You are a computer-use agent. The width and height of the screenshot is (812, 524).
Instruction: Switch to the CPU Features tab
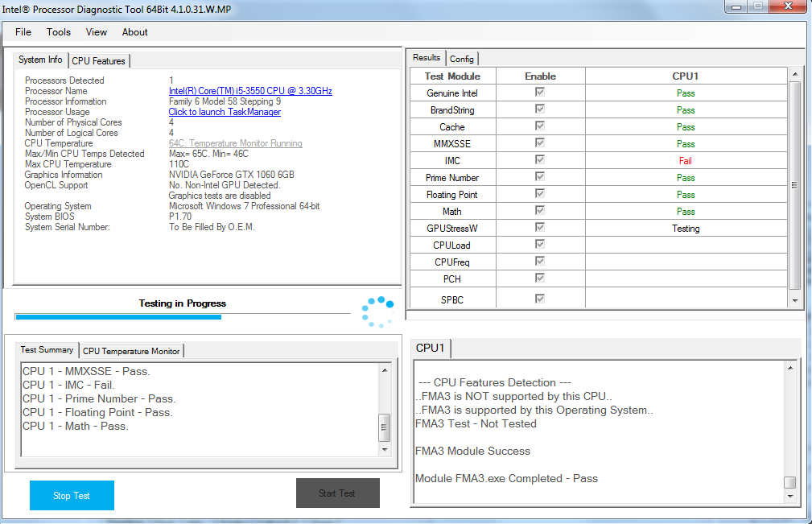98,61
